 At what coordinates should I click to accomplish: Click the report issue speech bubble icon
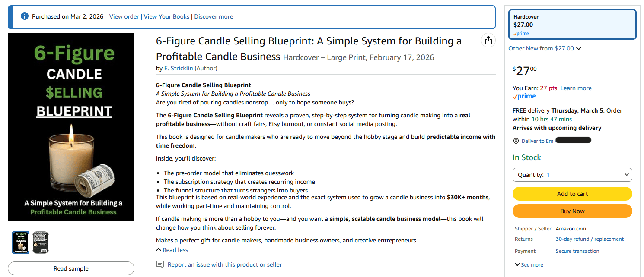point(160,264)
